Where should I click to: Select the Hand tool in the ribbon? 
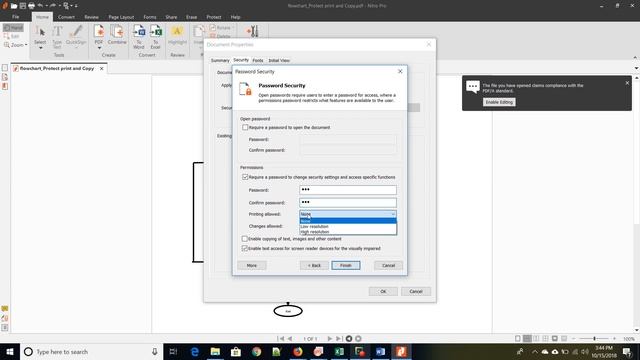click(13, 27)
